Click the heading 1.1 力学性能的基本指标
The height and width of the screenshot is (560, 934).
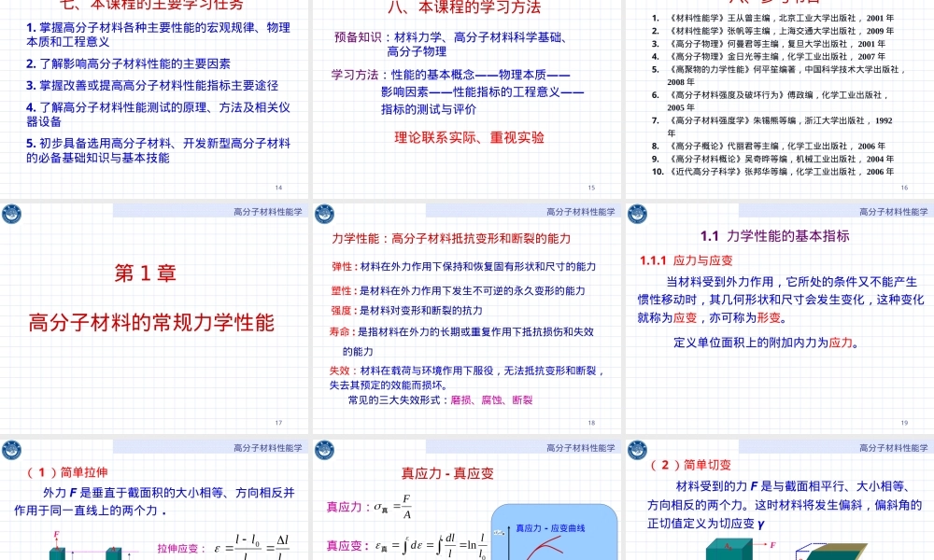pos(775,235)
